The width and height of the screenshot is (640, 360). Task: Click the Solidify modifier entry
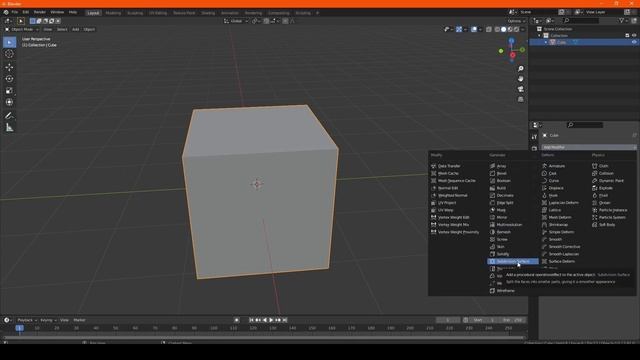[502, 254]
